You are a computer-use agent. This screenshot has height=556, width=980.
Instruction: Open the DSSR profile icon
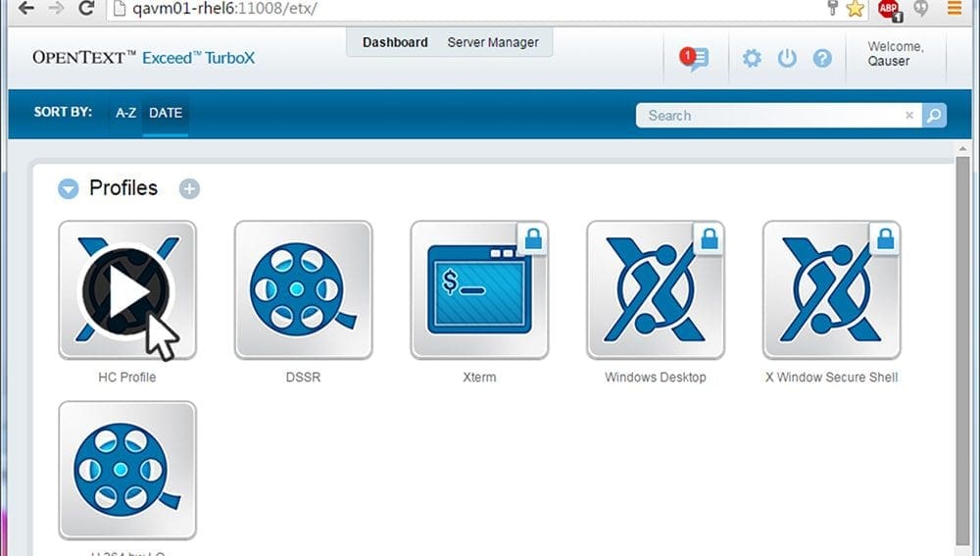point(303,289)
